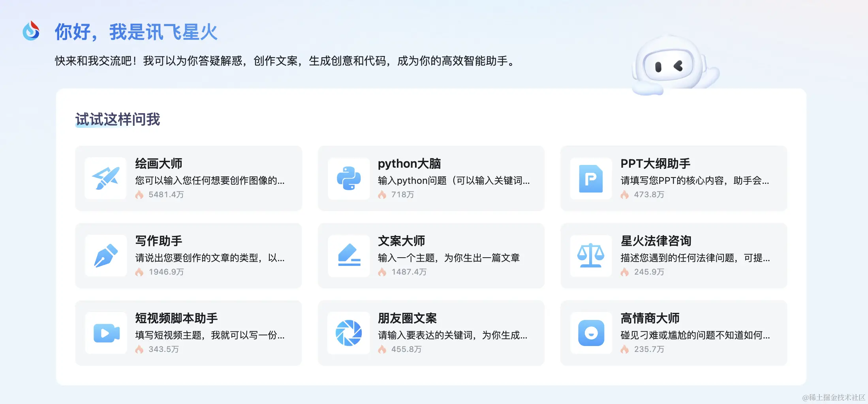The image size is (868, 404).
Task: Click the iFlytek Spark flame logo
Action: coord(31,31)
